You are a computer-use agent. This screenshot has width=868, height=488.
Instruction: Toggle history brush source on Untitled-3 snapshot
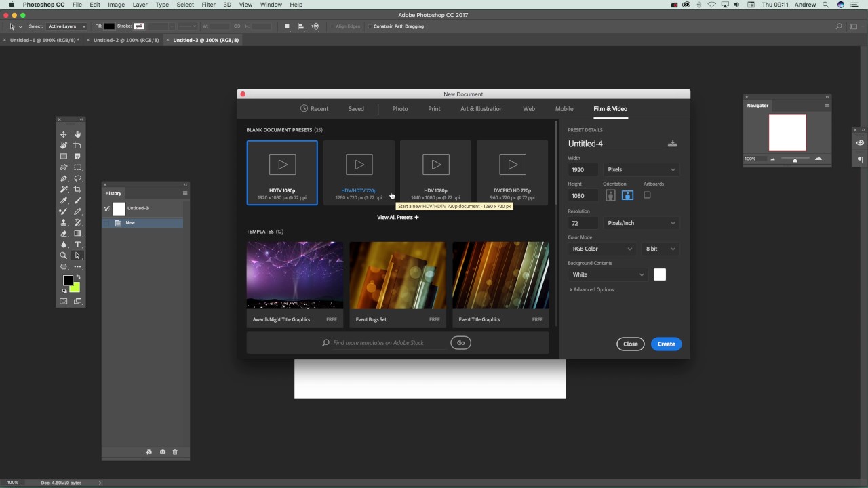[107, 208]
